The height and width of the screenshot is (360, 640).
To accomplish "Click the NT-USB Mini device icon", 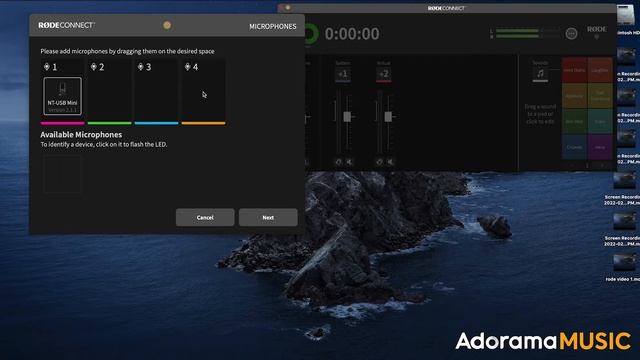I will (62, 89).
